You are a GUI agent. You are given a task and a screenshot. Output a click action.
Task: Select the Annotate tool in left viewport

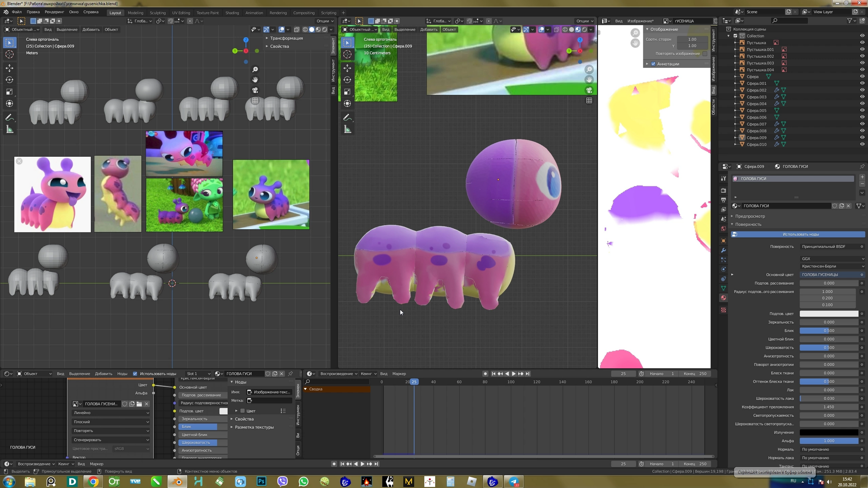(x=9, y=117)
